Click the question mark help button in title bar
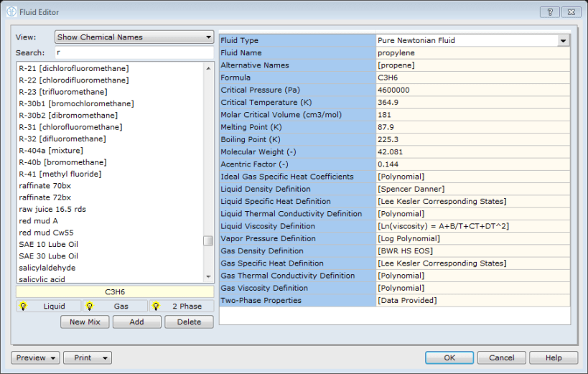The width and height of the screenshot is (588, 374). (x=550, y=12)
